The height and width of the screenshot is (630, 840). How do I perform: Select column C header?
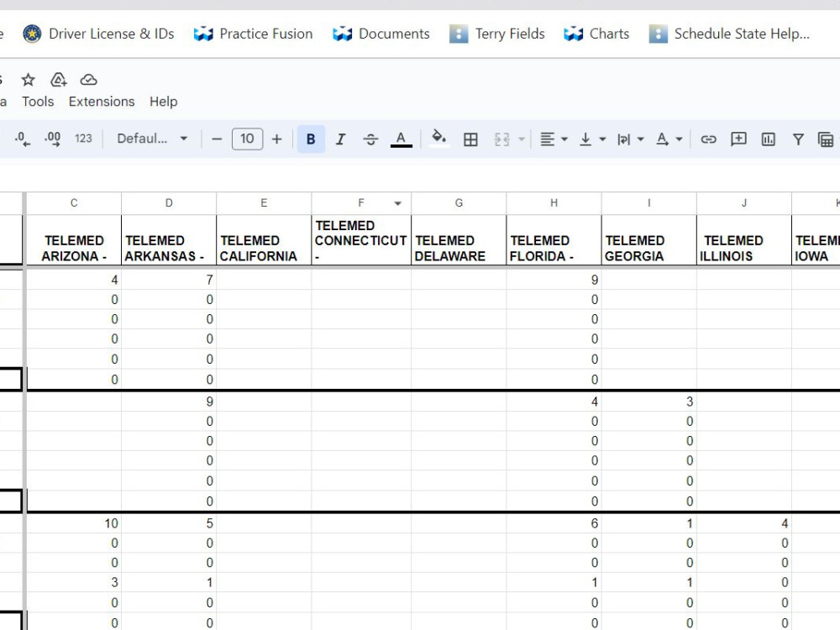point(74,203)
